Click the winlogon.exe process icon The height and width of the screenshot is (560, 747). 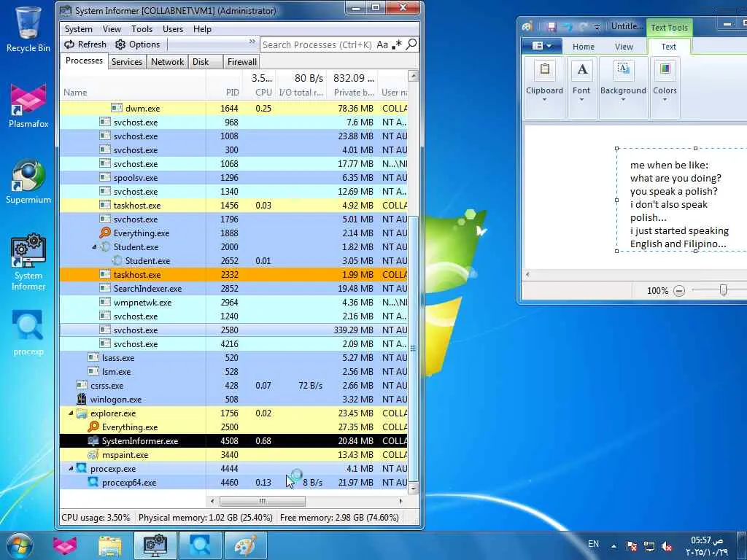(x=82, y=399)
